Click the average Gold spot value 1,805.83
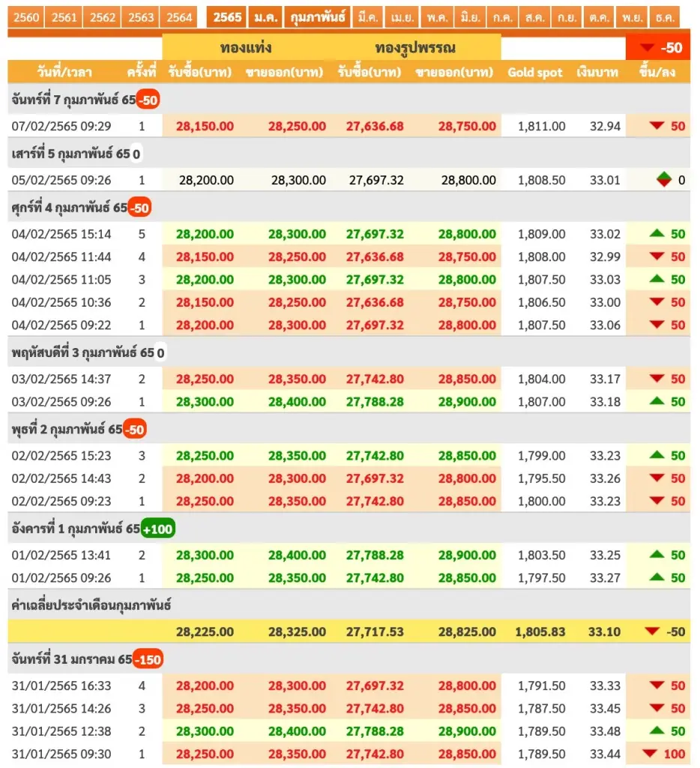Screen dimensions: 700x768 pyautogui.click(x=540, y=631)
